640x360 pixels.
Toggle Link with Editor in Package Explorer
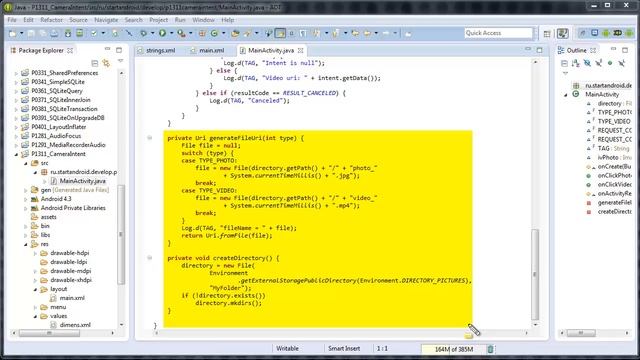107,63
